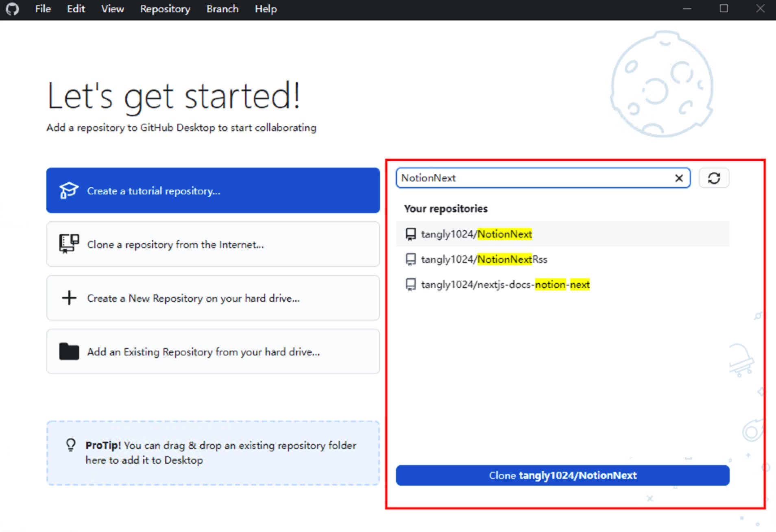Click Add an Existing Repository button
776x532 pixels.
(213, 351)
